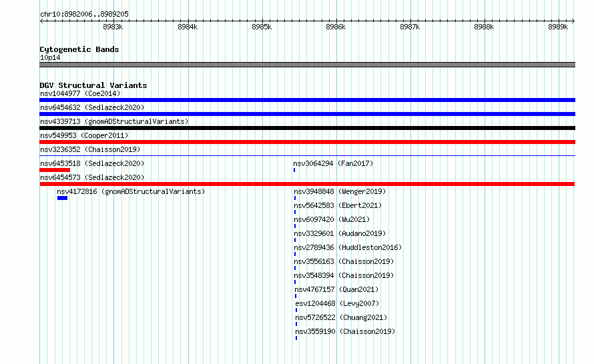Select nsv4339713 (gnomADStructuralVariants) label
Viewport: 594px width, 364px height.
[x=114, y=121]
